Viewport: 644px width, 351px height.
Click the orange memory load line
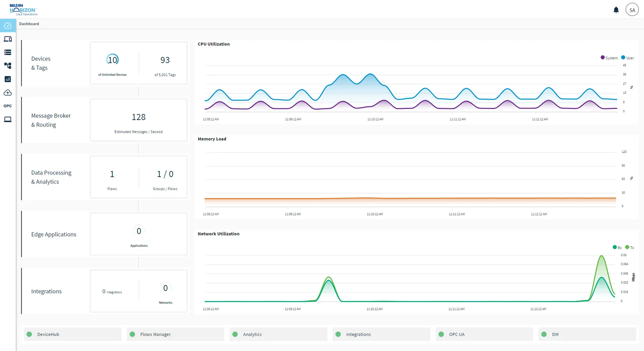click(x=410, y=198)
